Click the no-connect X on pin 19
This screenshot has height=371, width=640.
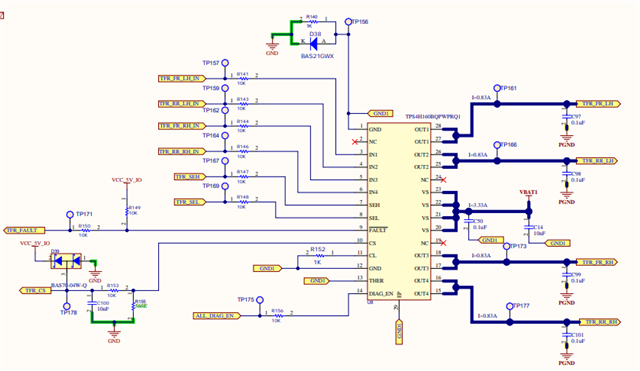coord(443,243)
